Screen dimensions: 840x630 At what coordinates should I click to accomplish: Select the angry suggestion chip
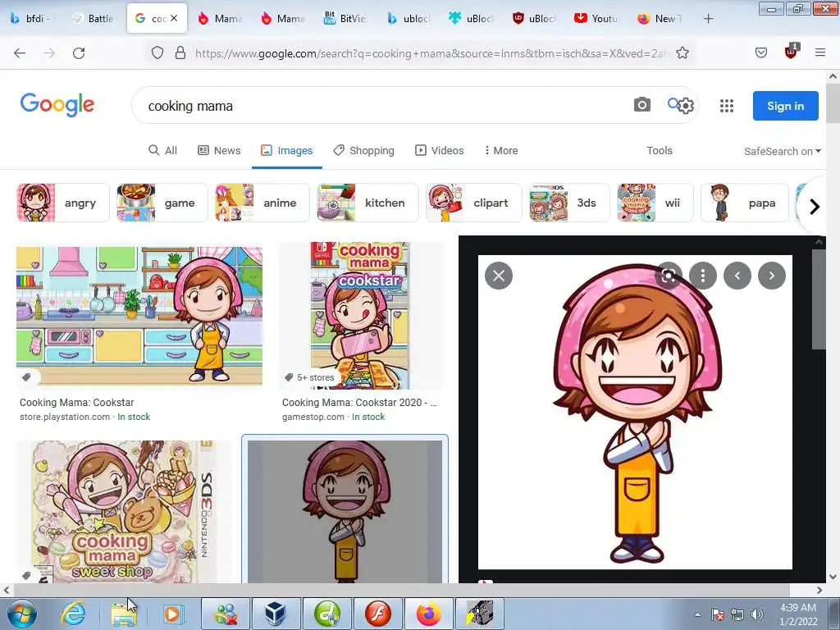pyautogui.click(x=63, y=203)
